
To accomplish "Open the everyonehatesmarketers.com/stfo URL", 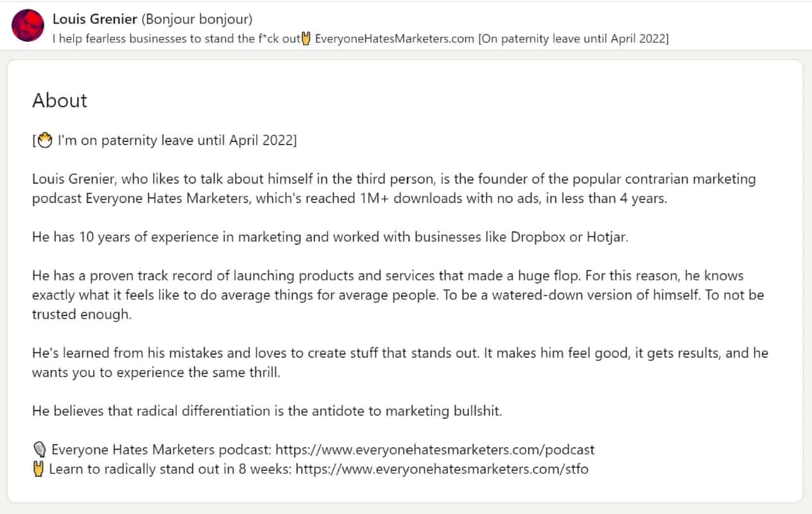I will [x=442, y=469].
